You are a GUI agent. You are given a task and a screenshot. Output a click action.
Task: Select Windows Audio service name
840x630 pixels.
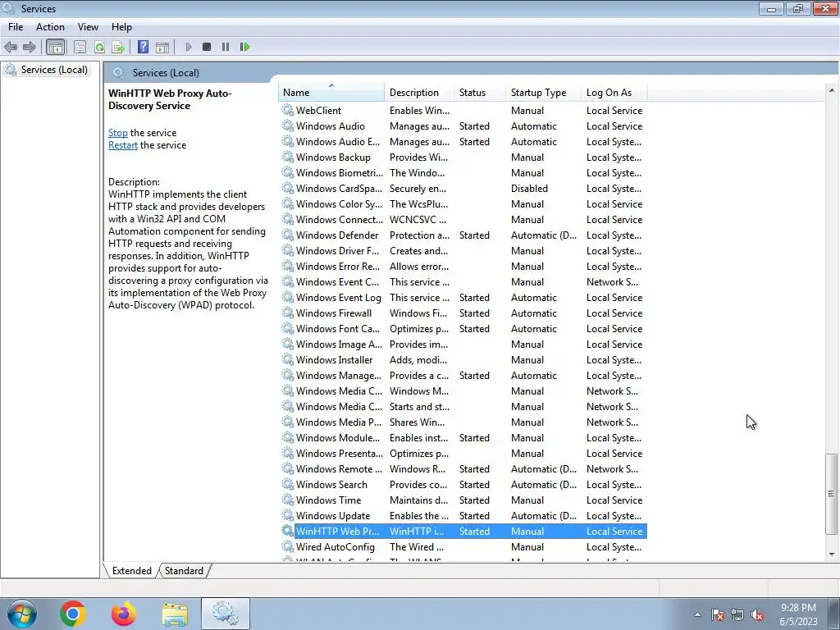click(x=330, y=126)
